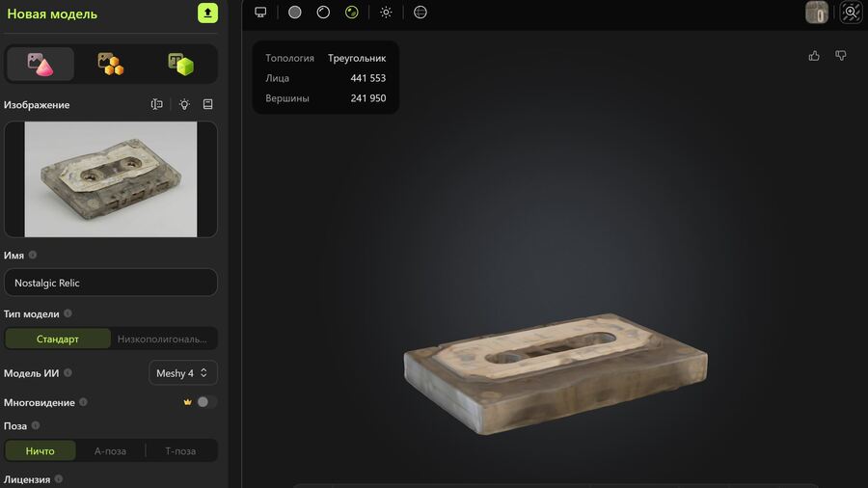868x488 pixels.
Task: Click the monitor display icon in viewport toolbar
Action: [x=260, y=13]
